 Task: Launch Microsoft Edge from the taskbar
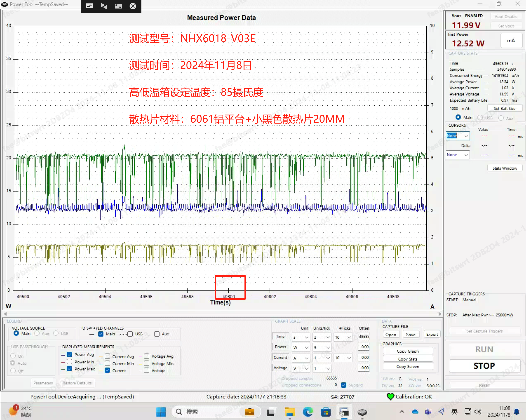(x=308, y=412)
